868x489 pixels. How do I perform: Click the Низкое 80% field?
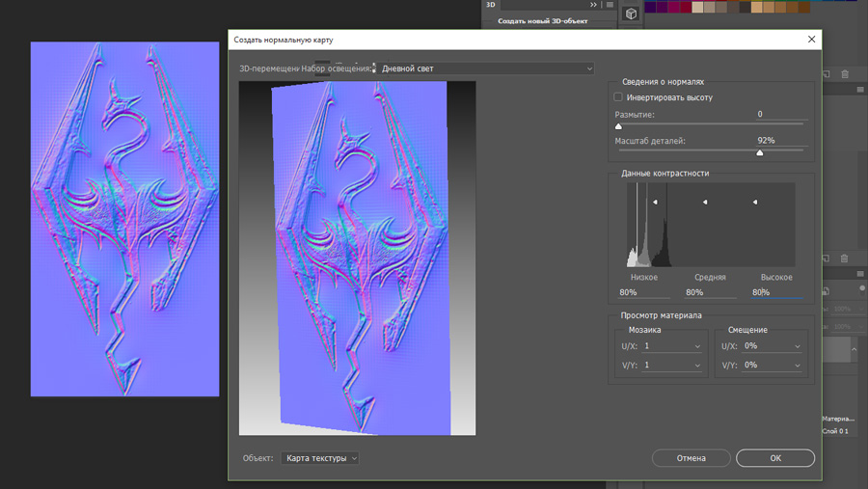click(644, 292)
